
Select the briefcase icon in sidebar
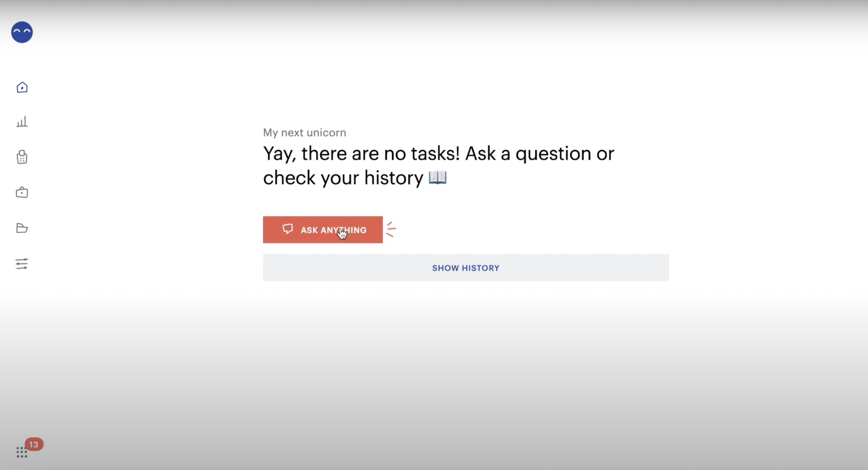[x=22, y=193]
